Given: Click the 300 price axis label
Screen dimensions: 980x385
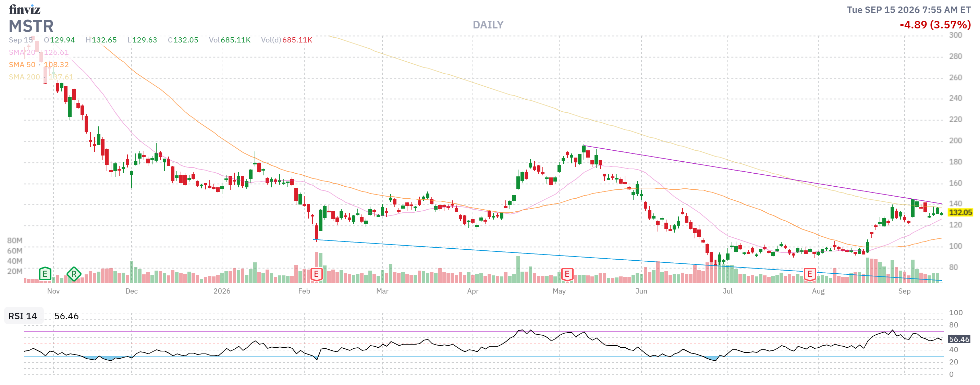Looking at the screenshot, I should (x=956, y=35).
